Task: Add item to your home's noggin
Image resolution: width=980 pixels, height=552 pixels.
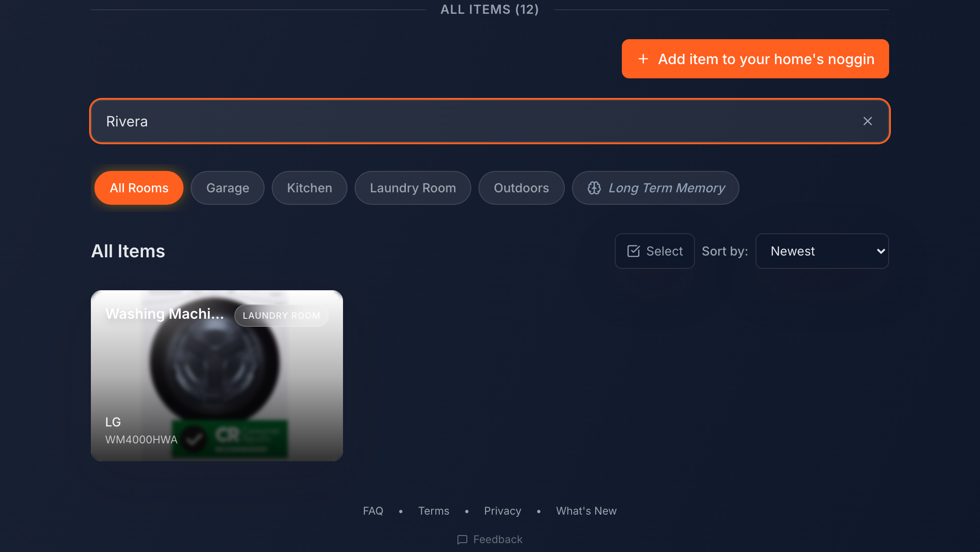Action: pos(755,59)
